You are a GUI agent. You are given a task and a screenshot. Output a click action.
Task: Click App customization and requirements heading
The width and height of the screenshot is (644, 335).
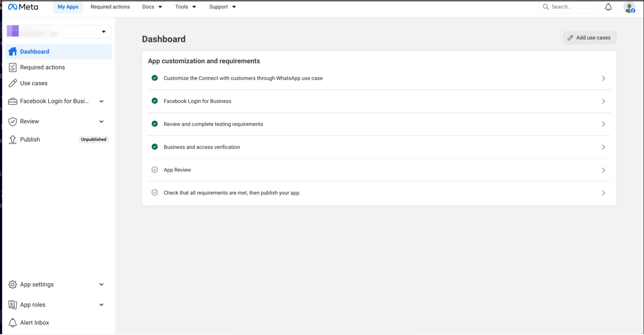pos(204,61)
